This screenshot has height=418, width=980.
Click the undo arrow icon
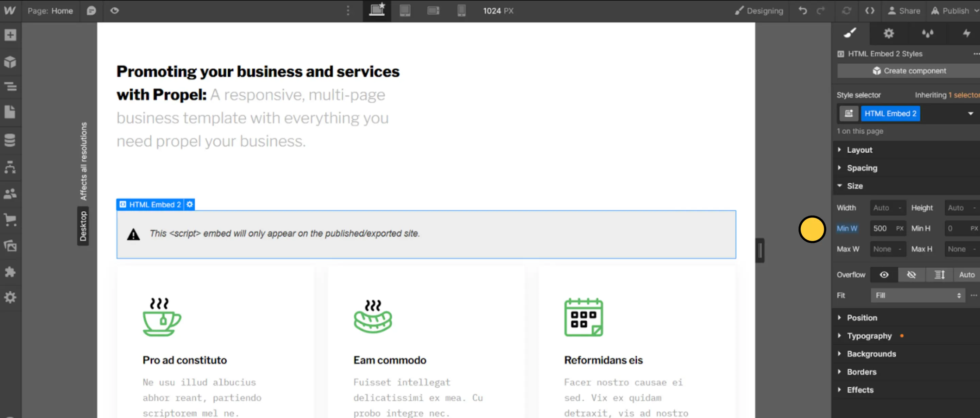(x=803, y=11)
